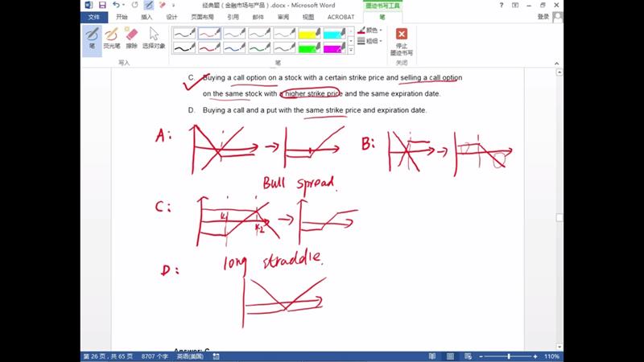
Task: Select the Highlighter (荧光笔) tool
Action: coord(111,38)
